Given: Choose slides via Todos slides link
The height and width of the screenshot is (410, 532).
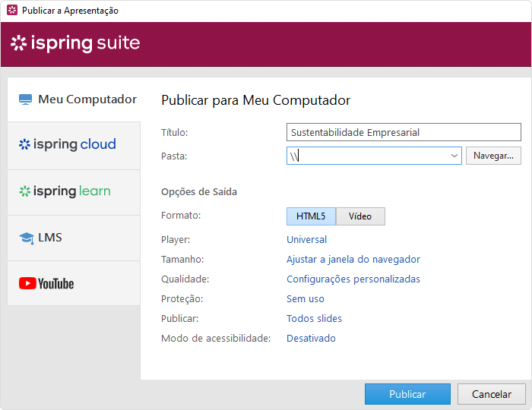Looking at the screenshot, I should 314,319.
